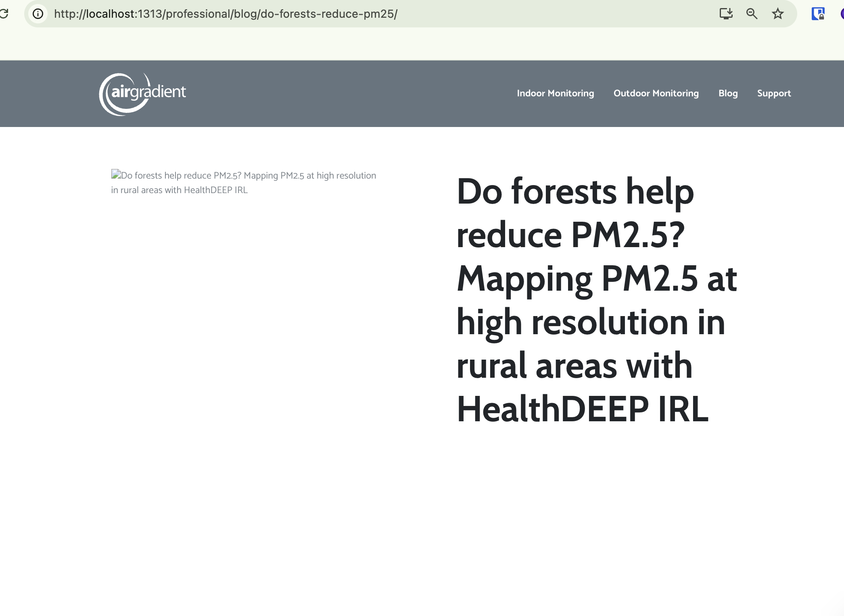844x616 pixels.
Task: Open the Support menu item
Action: pos(774,94)
